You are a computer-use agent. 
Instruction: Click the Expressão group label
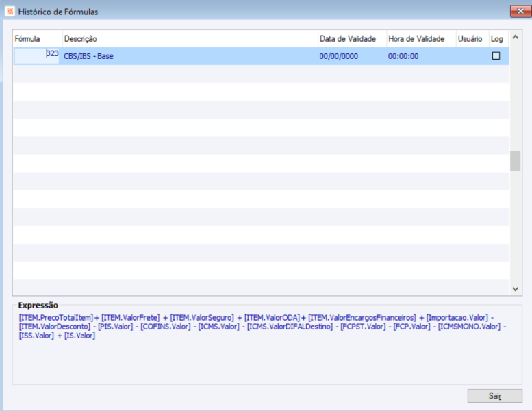click(38, 305)
